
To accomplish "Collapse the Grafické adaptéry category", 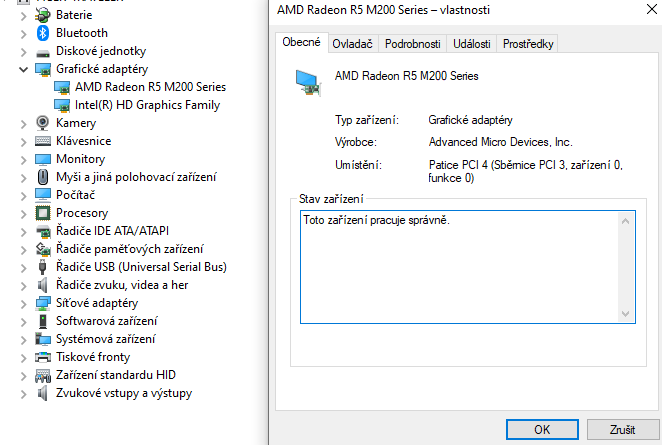I will click(x=23, y=70).
